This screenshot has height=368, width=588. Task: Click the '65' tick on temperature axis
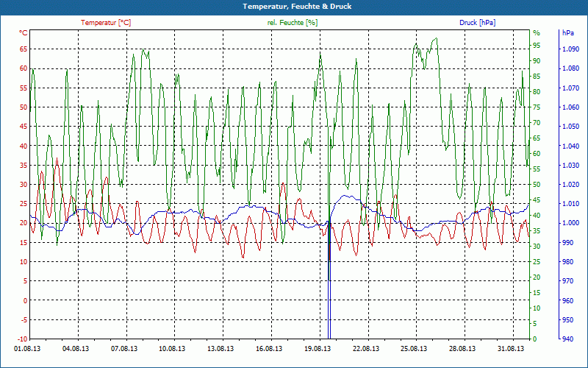pos(24,49)
